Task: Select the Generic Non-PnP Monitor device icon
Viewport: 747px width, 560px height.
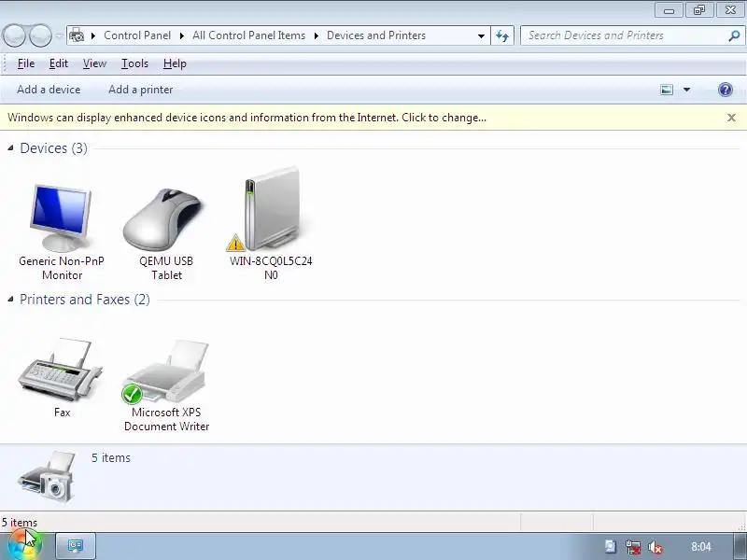Action: point(61,218)
